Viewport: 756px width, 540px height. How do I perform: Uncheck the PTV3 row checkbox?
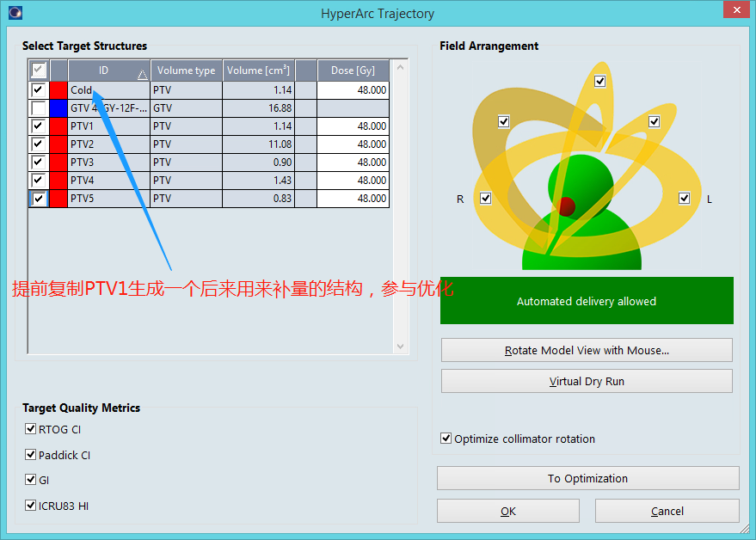(x=38, y=162)
